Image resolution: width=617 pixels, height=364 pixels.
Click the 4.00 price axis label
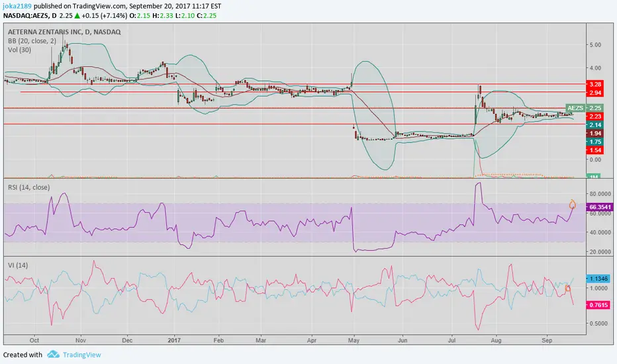click(595, 68)
